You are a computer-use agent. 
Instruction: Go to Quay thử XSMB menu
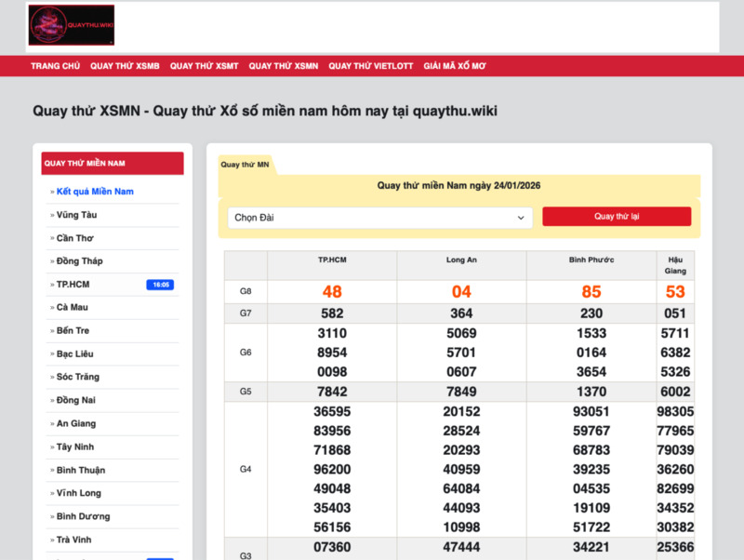pyautogui.click(x=125, y=66)
